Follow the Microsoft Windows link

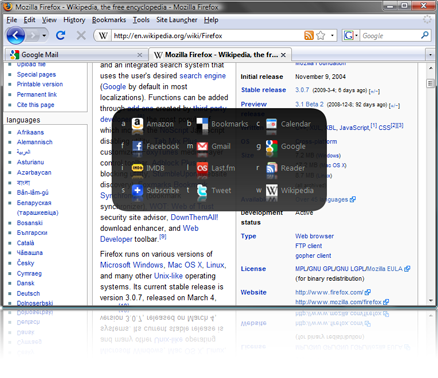[131, 265]
